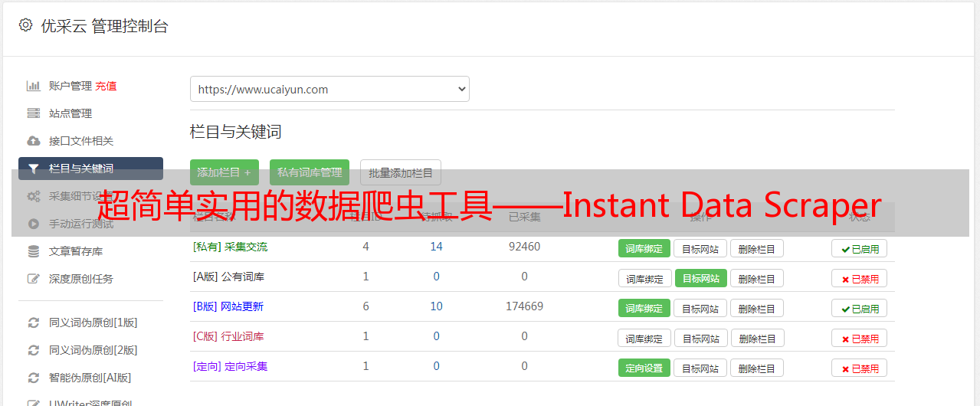This screenshot has height=406, width=980.
Task: Click 删除栏目 in the 网站更新 row
Action: (x=757, y=308)
